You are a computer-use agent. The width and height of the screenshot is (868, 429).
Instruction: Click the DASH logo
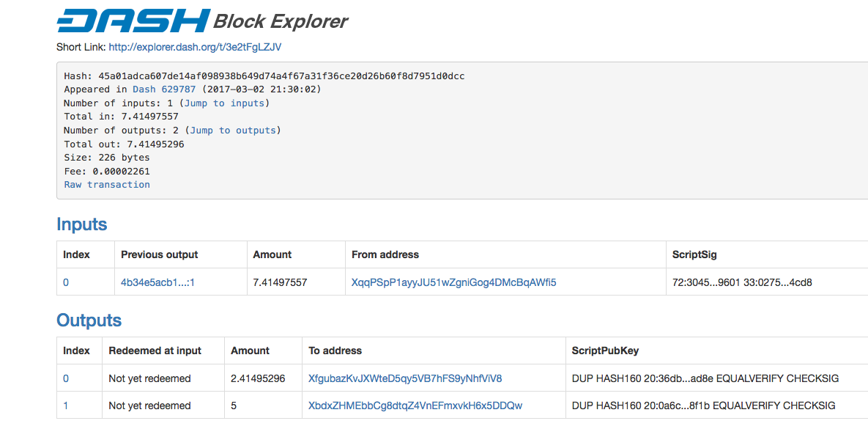point(133,21)
